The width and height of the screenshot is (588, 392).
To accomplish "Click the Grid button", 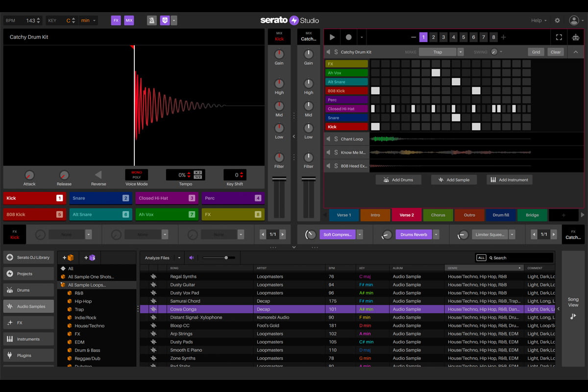I will pyautogui.click(x=536, y=52).
